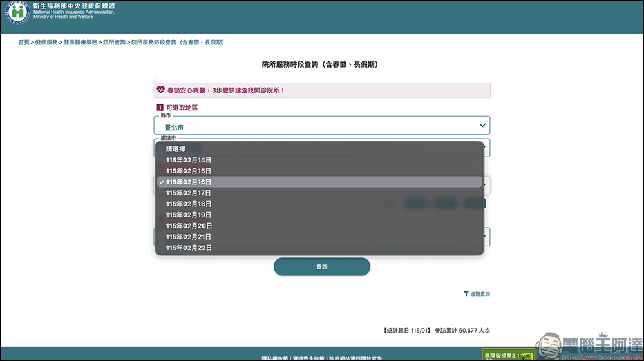Click the visitor count text 50,677 人次
The image size is (644, 361).
pos(475,331)
